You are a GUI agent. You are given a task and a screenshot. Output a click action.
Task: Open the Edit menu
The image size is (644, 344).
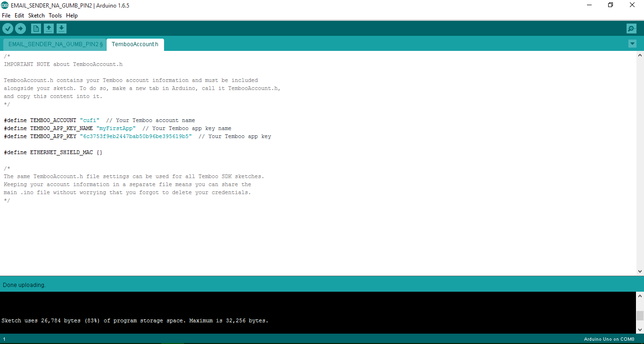tap(19, 16)
